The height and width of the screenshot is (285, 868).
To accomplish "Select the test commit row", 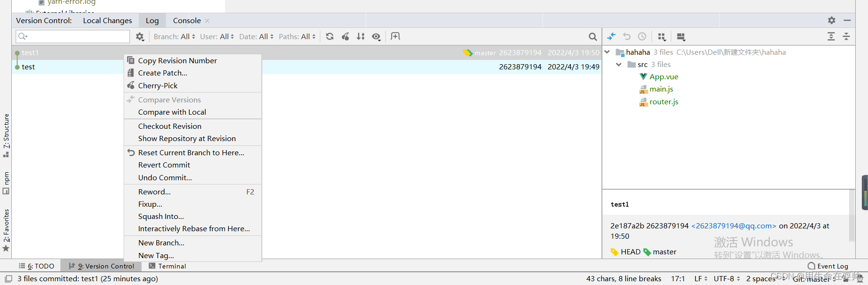I will point(307,67).
